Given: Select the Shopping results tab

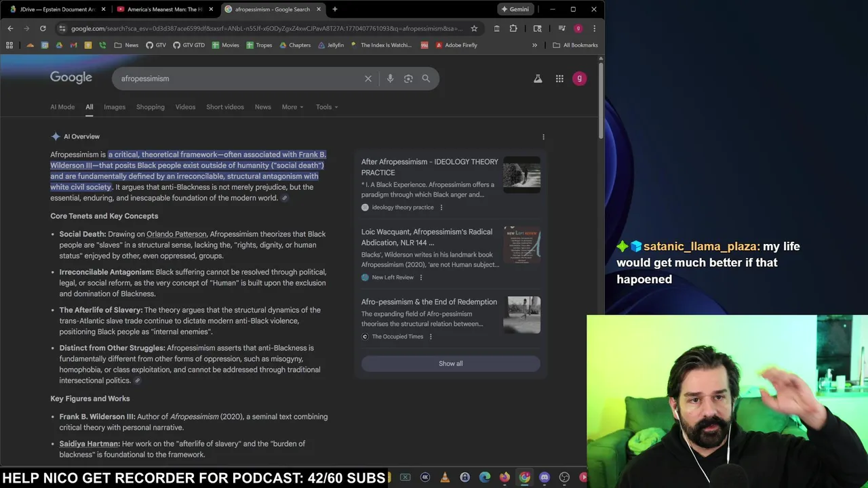Looking at the screenshot, I should pyautogui.click(x=151, y=106).
